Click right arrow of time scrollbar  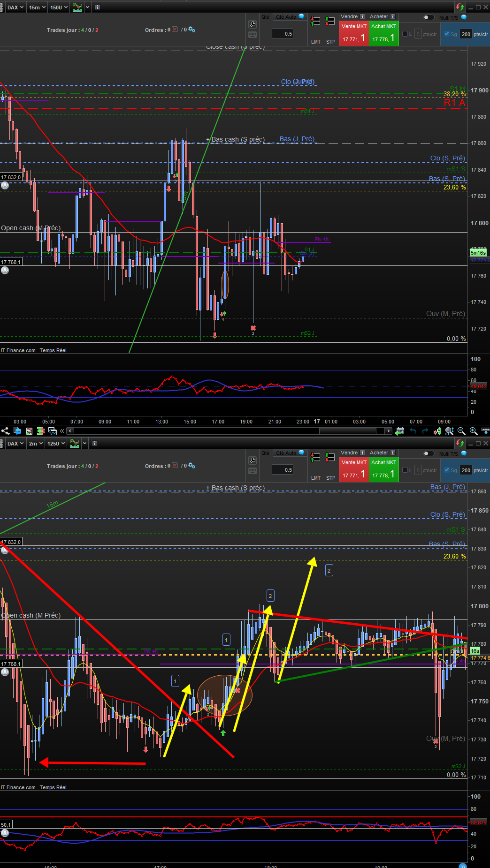click(x=388, y=431)
